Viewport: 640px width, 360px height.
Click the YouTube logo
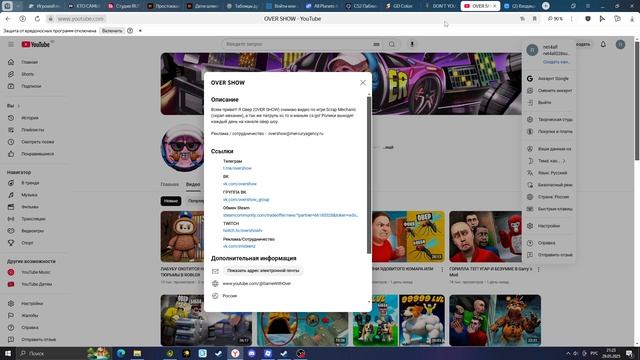(36, 44)
